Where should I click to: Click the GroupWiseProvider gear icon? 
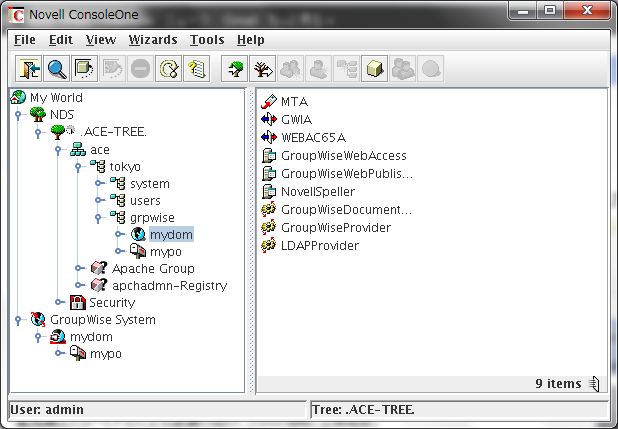pos(269,227)
